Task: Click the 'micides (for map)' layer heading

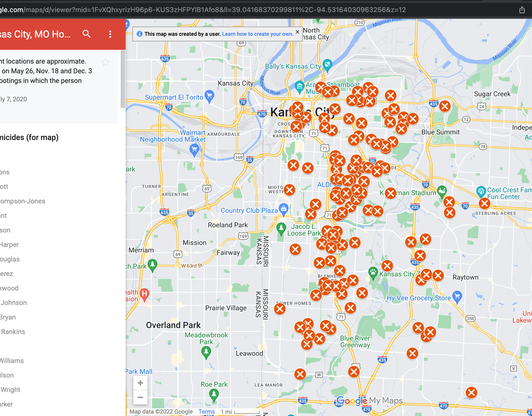Action: click(x=29, y=137)
